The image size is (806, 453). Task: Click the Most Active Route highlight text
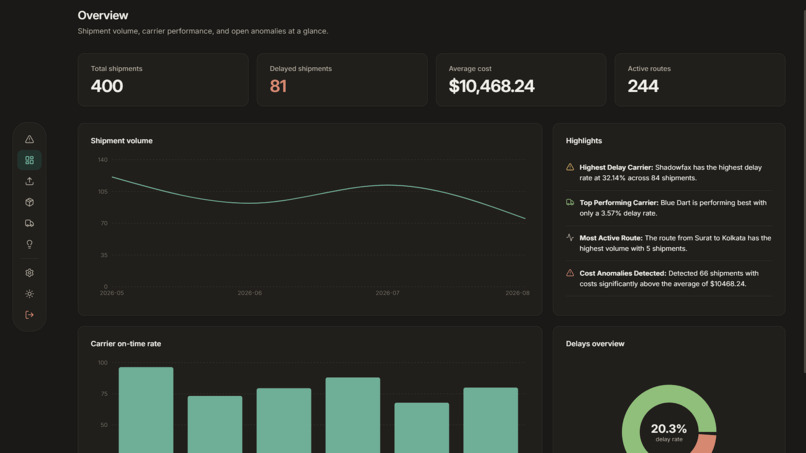675,243
